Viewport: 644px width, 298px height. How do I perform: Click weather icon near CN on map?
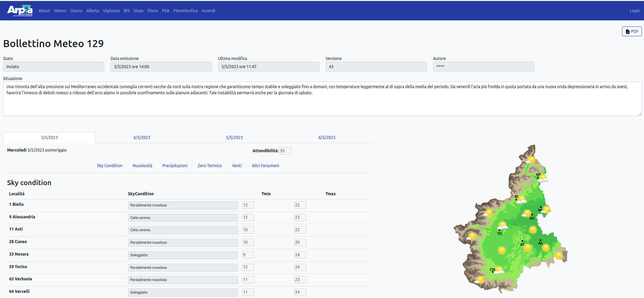click(499, 270)
